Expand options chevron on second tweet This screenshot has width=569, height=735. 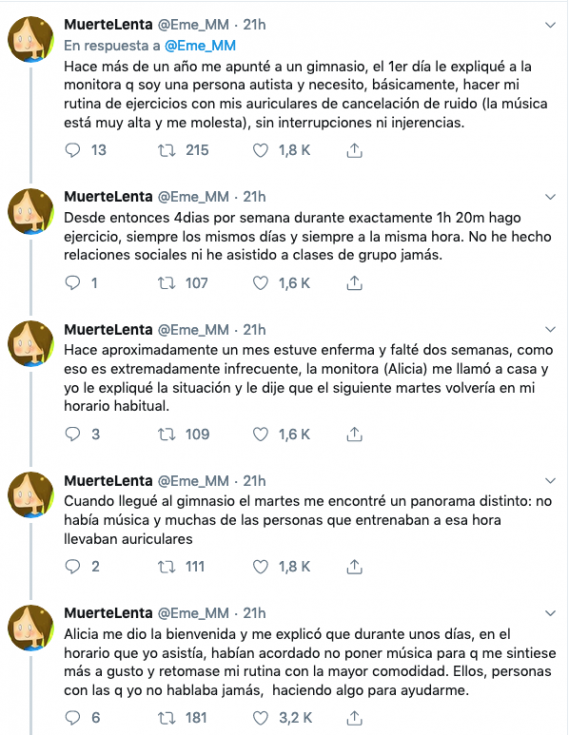click(x=550, y=197)
